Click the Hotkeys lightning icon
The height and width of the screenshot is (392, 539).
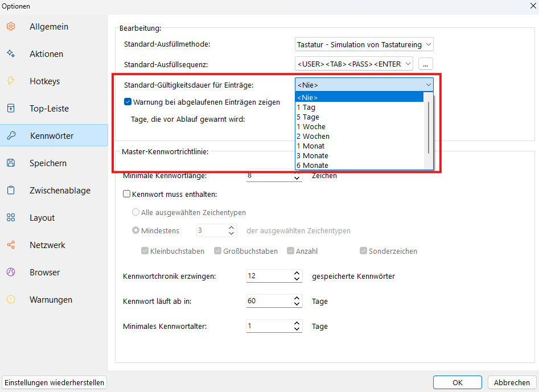(x=11, y=81)
